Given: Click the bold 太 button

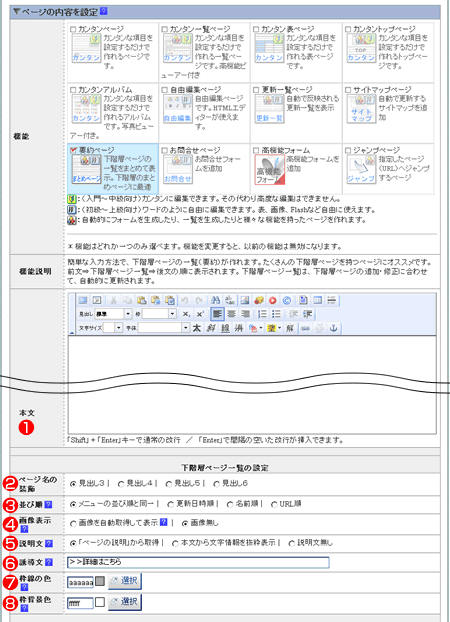Looking at the screenshot, I should 197,328.
